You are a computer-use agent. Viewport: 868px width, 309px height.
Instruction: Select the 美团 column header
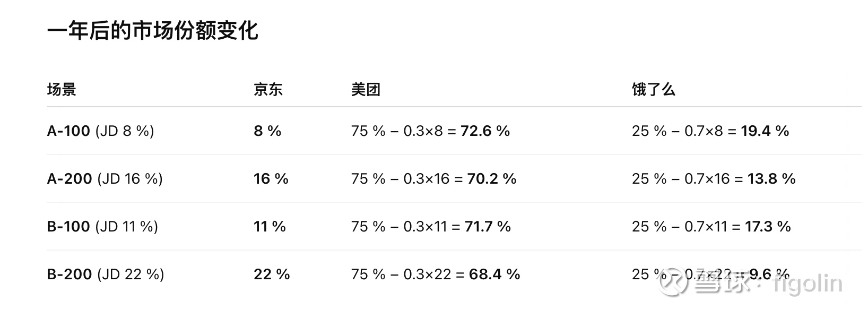tap(366, 89)
